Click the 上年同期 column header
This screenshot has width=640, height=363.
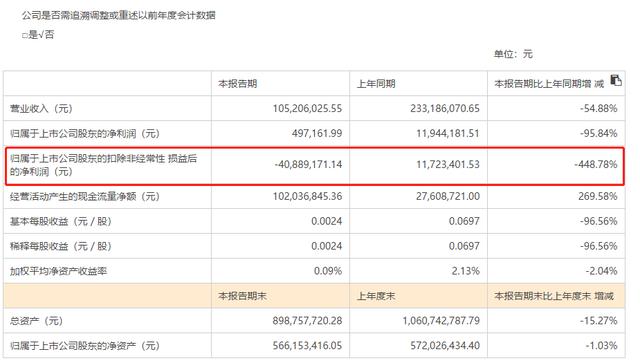[376, 84]
